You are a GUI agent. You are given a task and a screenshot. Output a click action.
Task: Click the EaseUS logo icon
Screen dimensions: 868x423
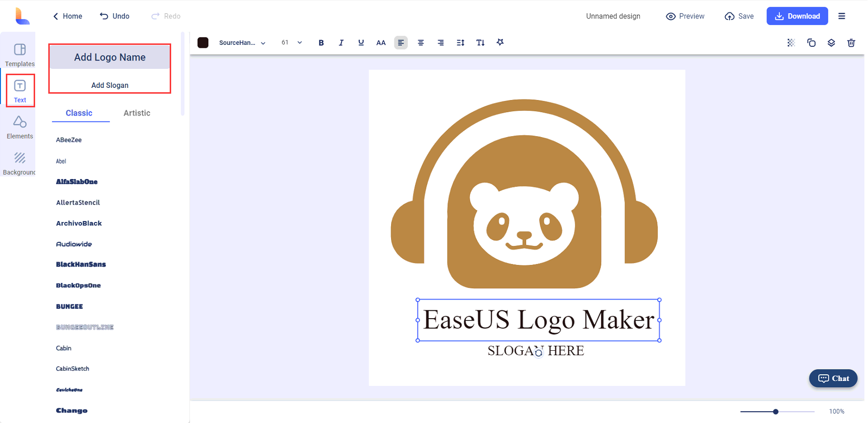click(x=22, y=16)
